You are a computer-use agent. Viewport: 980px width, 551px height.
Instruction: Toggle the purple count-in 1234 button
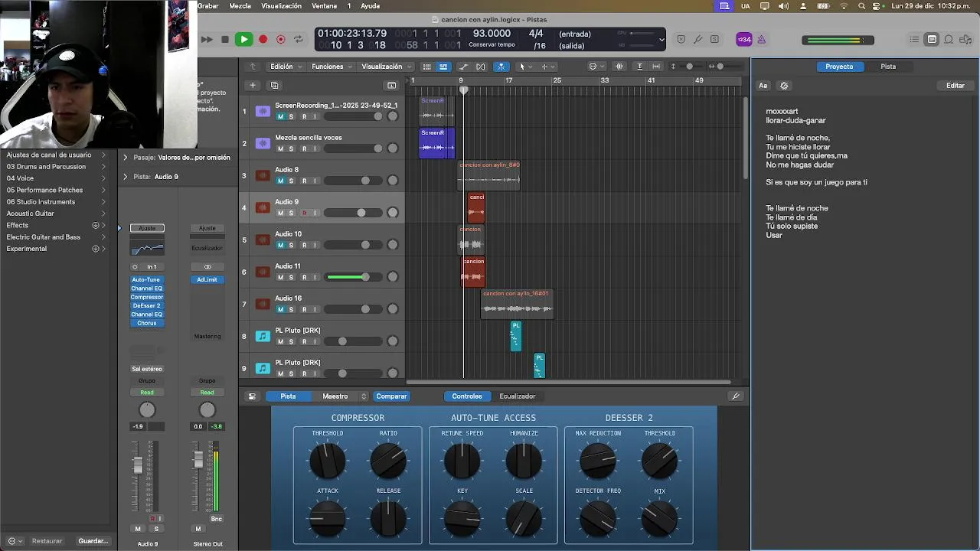coord(744,39)
